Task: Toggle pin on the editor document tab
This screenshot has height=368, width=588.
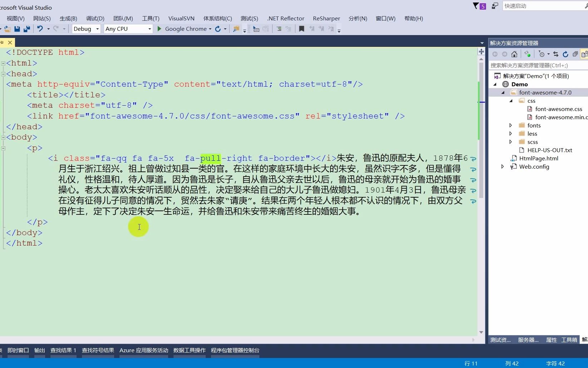Action: click(2, 43)
